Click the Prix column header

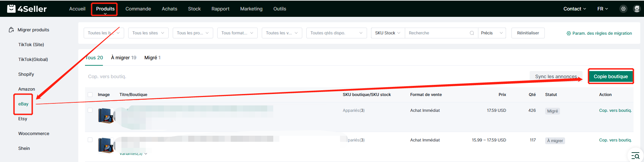pyautogui.click(x=502, y=95)
